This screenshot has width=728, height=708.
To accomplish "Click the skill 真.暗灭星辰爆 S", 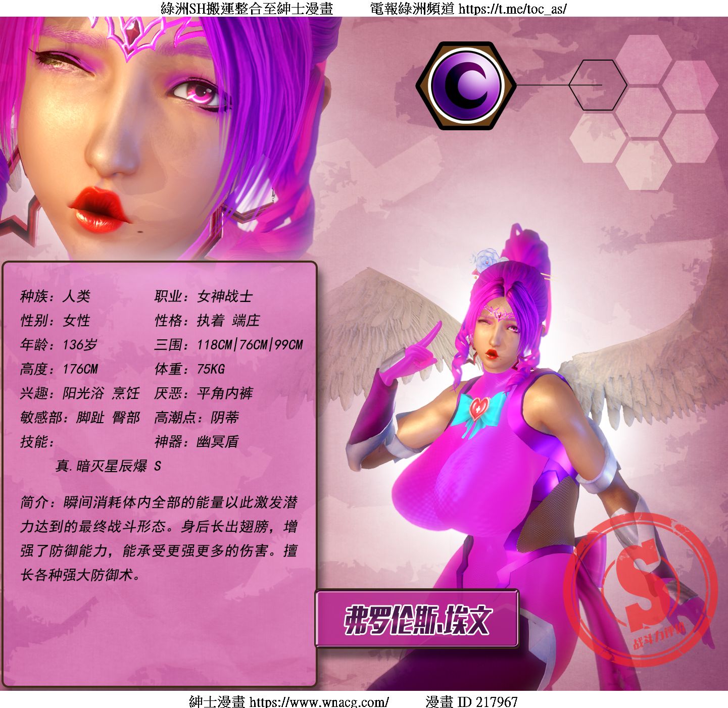I will click(x=108, y=466).
